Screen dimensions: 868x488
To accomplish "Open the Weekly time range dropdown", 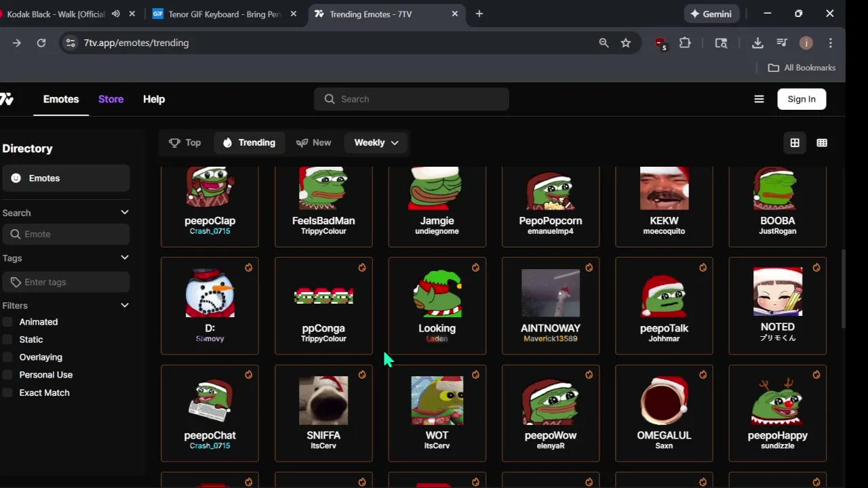I will (x=376, y=142).
